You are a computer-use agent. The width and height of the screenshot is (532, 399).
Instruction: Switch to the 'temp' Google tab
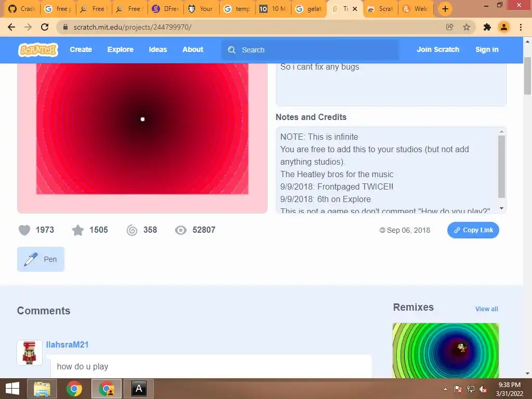tap(237, 9)
